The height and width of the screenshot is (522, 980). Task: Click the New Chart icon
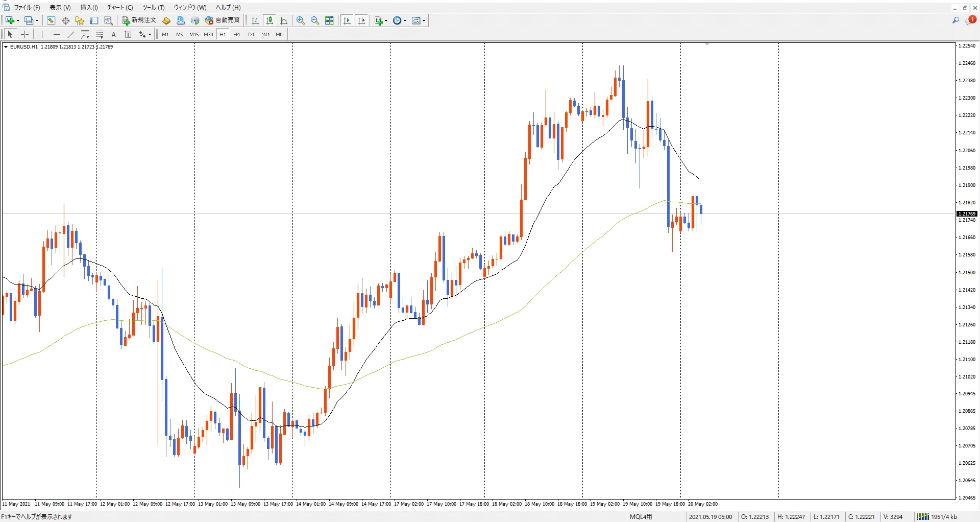(10, 20)
